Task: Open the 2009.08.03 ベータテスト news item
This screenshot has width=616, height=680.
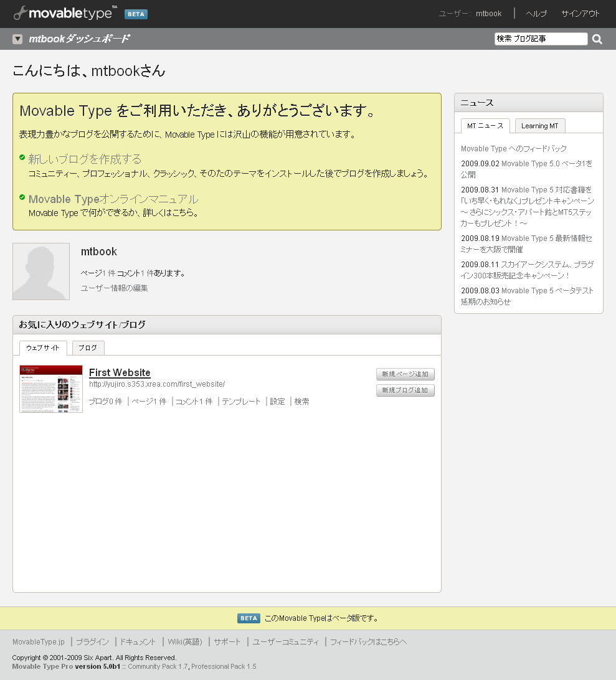Action: pyautogui.click(x=527, y=296)
